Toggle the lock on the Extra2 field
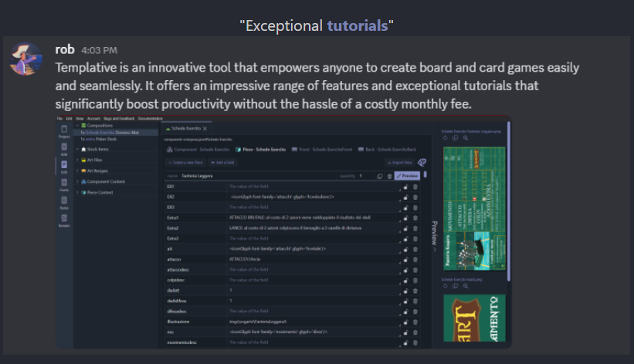 click(405, 228)
